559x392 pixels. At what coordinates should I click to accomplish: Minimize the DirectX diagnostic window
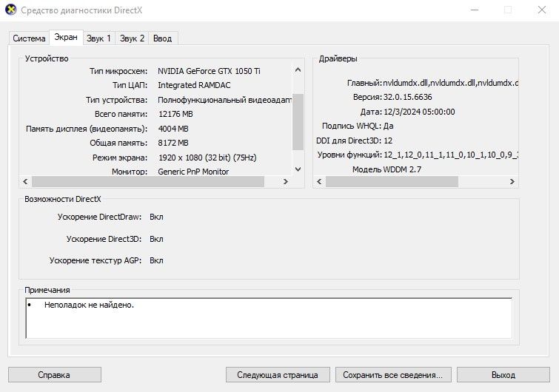point(475,10)
